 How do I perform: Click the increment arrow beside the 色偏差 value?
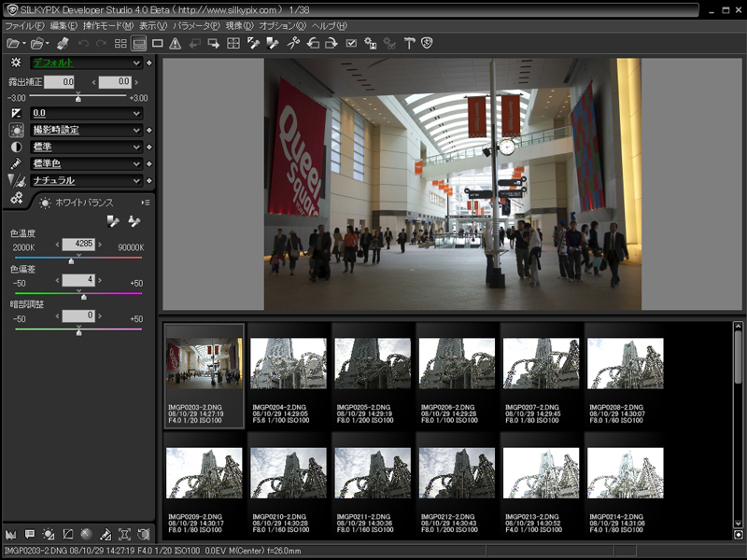(100, 280)
